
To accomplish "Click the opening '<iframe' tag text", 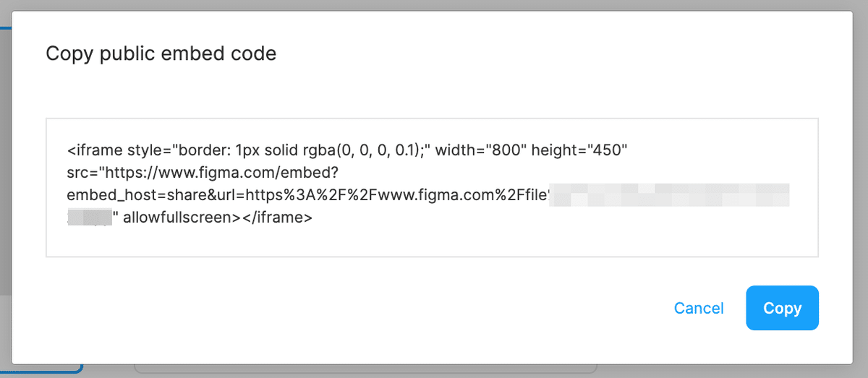I will tap(95, 151).
